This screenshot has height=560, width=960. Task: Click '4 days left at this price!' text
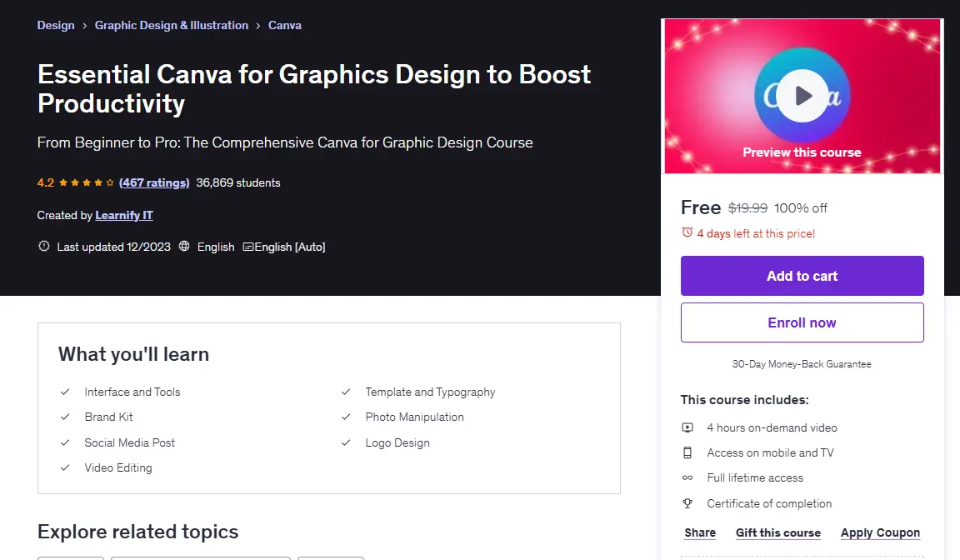pos(756,233)
